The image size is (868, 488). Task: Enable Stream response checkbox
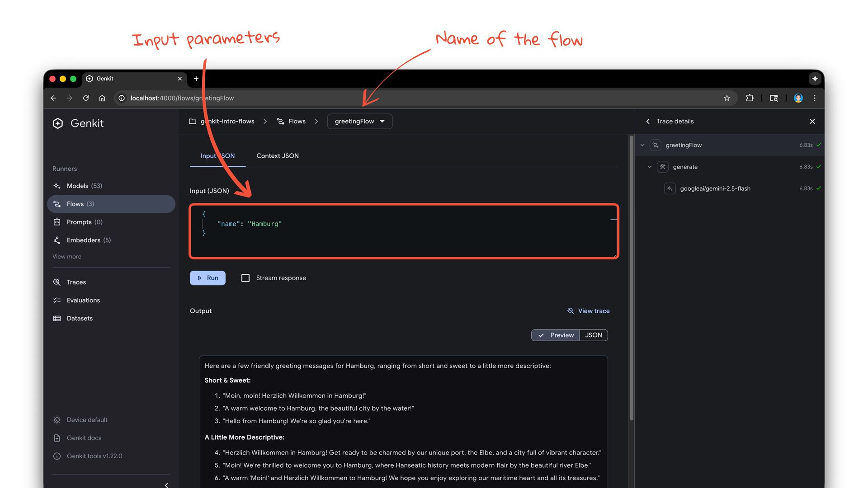coord(245,278)
